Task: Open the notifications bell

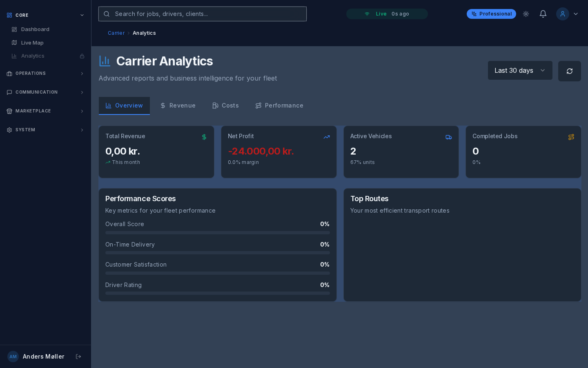Action: [543, 14]
